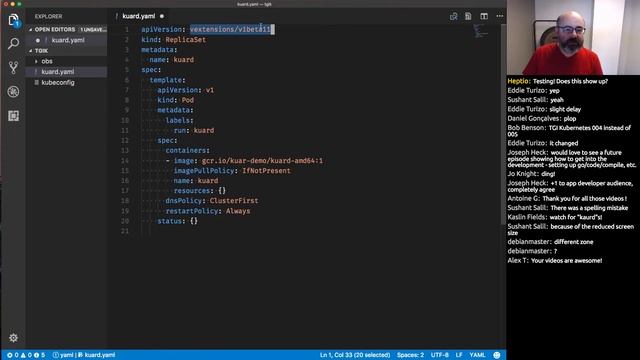Open the Source Control view

pos(13,67)
